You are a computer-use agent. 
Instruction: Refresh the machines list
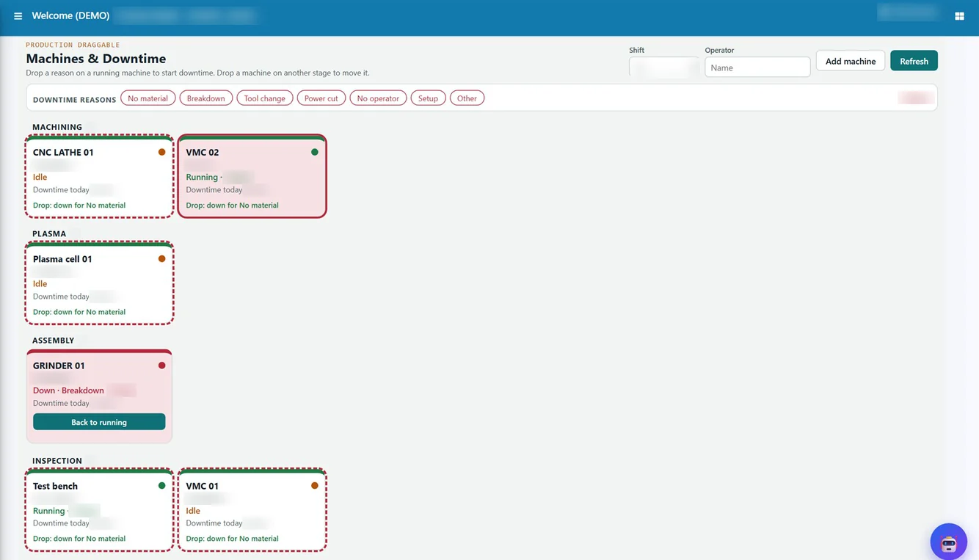(914, 61)
